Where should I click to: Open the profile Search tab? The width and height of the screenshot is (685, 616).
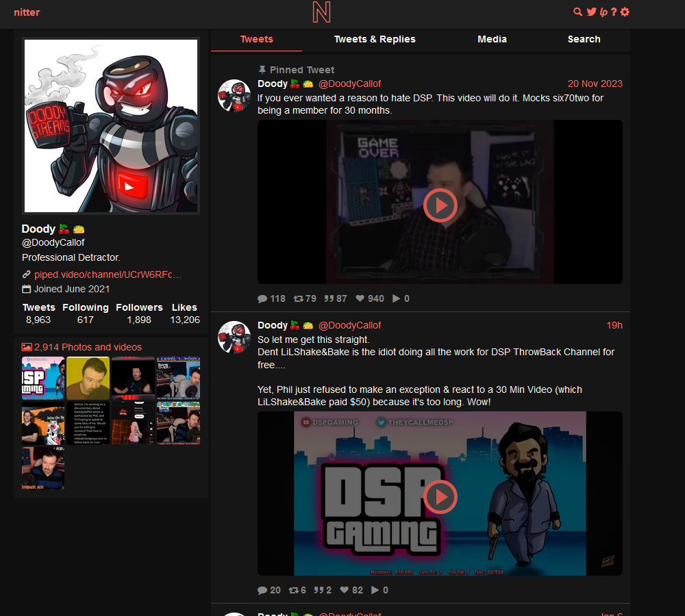pos(584,39)
